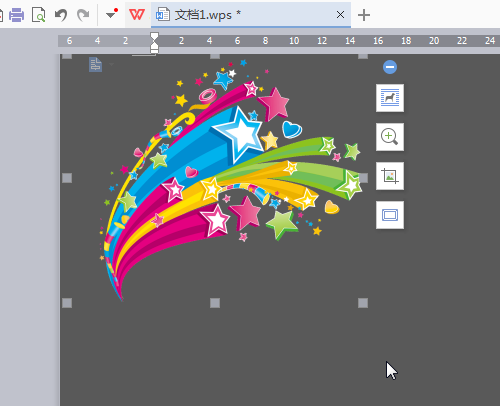This screenshot has width=500, height=406.
Task: Click the paragraph layout icon near the page corner
Action: pos(96,65)
